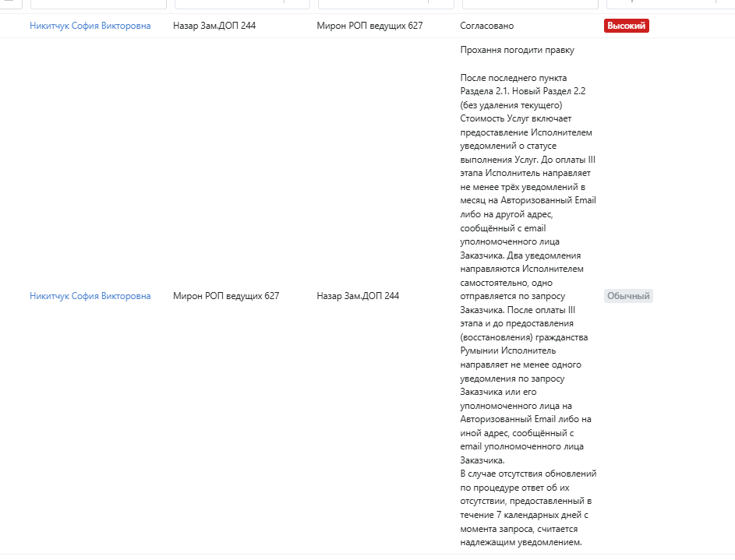
Task: Click the text 'В случае отсутствия обновлений'
Action: tap(528, 474)
